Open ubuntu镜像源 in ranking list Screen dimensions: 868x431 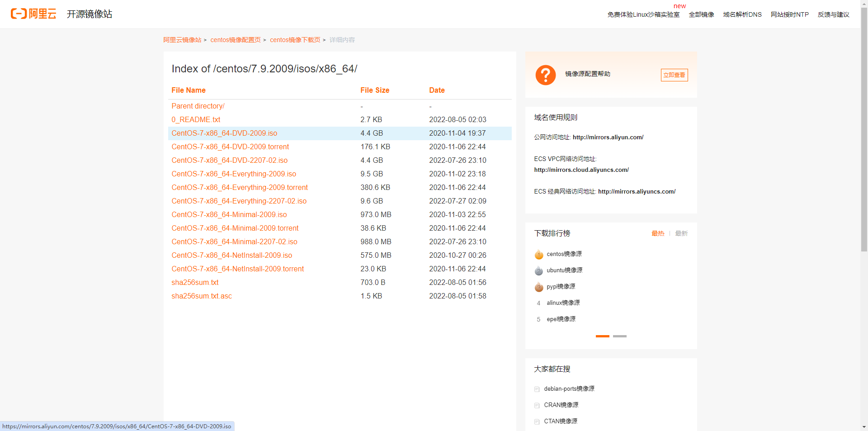tap(565, 270)
